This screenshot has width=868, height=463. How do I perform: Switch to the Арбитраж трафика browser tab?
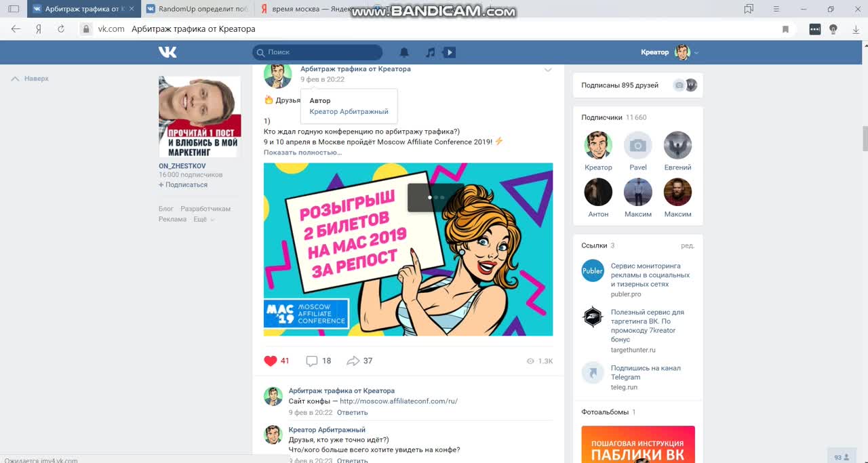(85, 9)
